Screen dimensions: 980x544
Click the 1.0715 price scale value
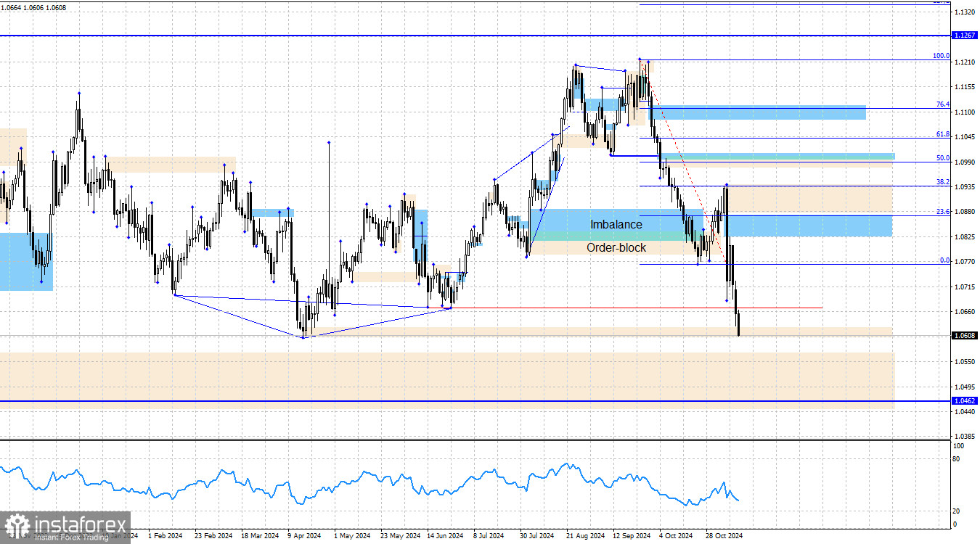coord(965,287)
